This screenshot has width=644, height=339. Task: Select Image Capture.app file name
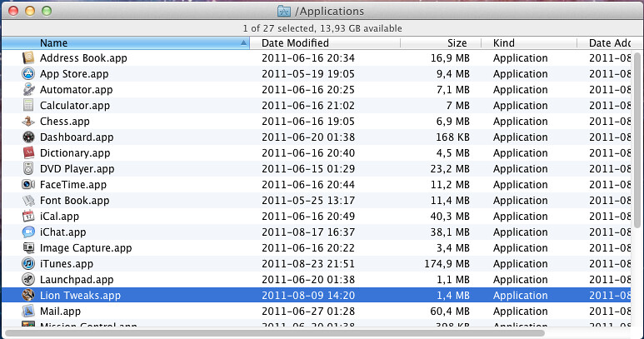click(86, 248)
